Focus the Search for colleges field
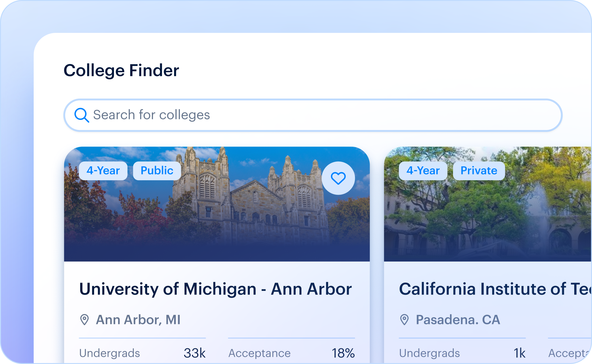 tap(313, 115)
